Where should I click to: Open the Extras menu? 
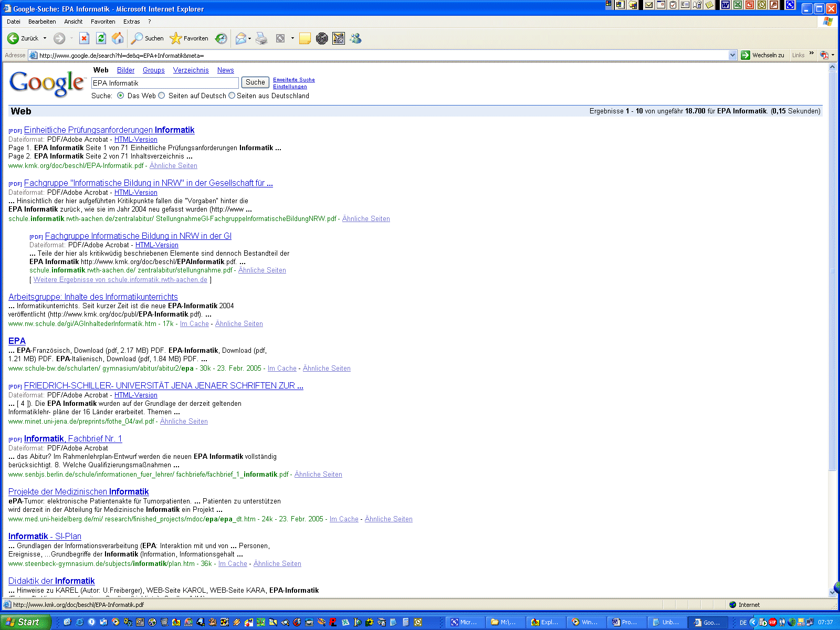tap(131, 22)
